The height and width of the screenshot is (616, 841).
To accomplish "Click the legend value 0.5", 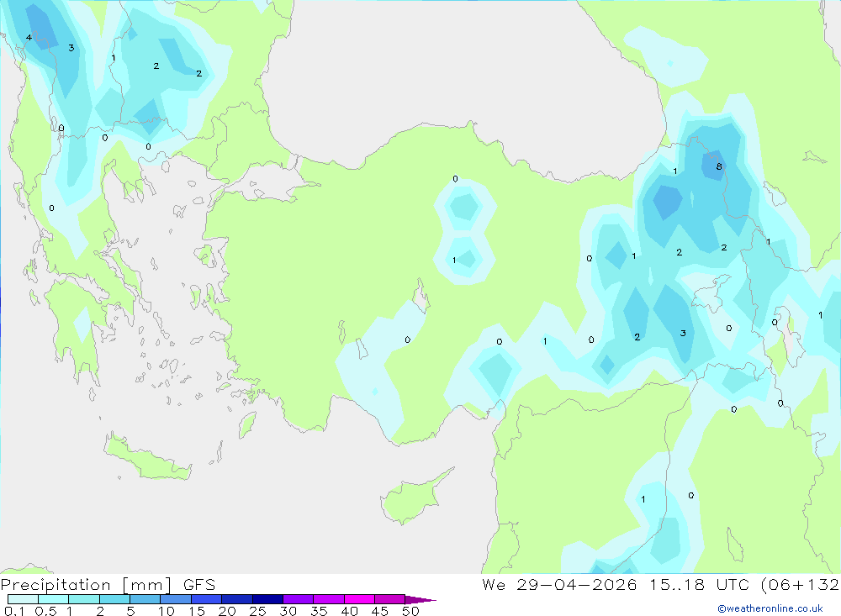I will pos(45,611).
